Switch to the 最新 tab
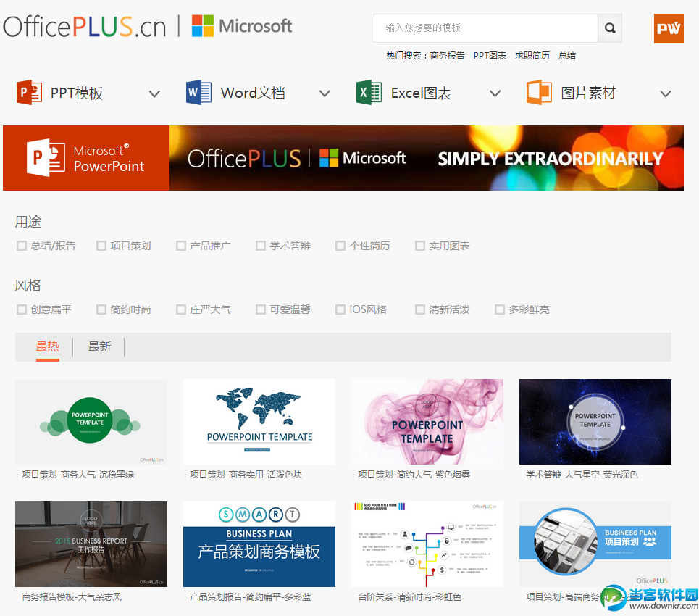Screen dimensions: 699x616 click(99, 346)
